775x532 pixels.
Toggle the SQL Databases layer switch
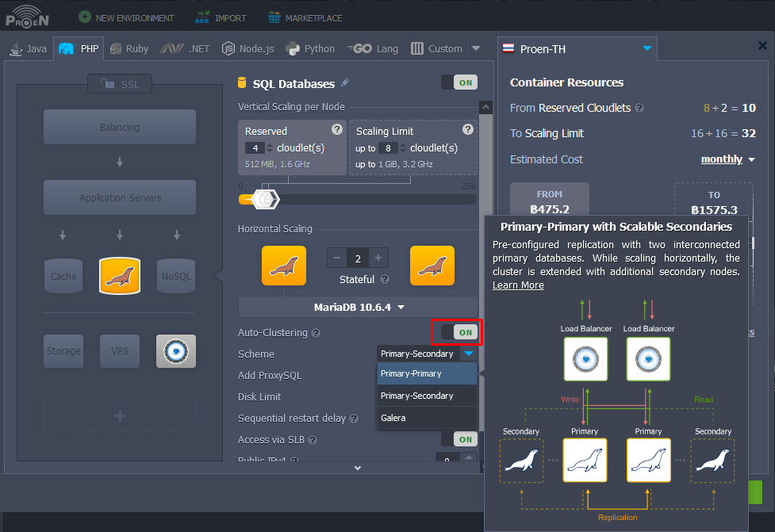coord(459,82)
